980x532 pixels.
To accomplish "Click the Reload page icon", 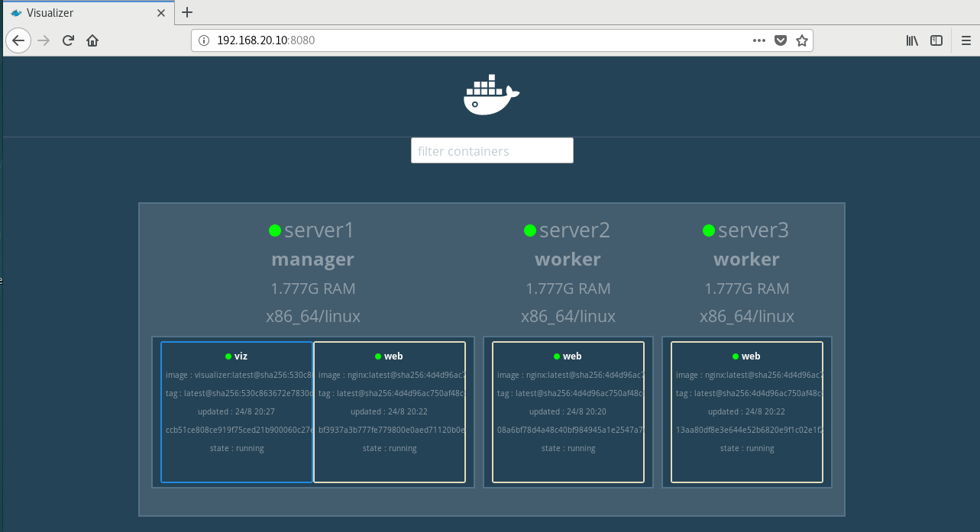I will tap(67, 40).
